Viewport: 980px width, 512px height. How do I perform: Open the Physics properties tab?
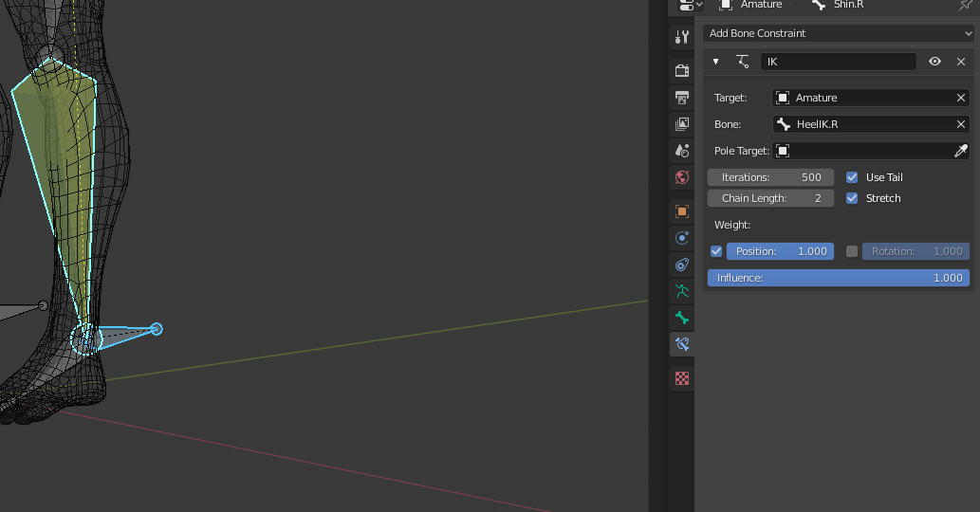682,238
